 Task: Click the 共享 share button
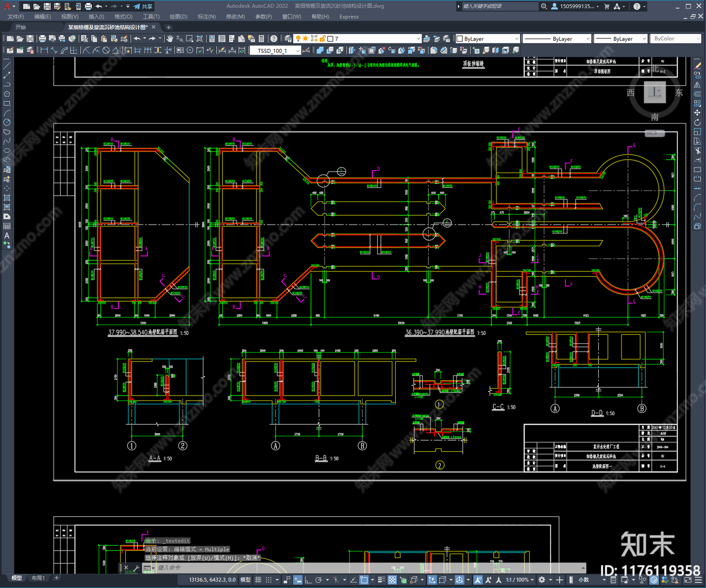pyautogui.click(x=143, y=6)
